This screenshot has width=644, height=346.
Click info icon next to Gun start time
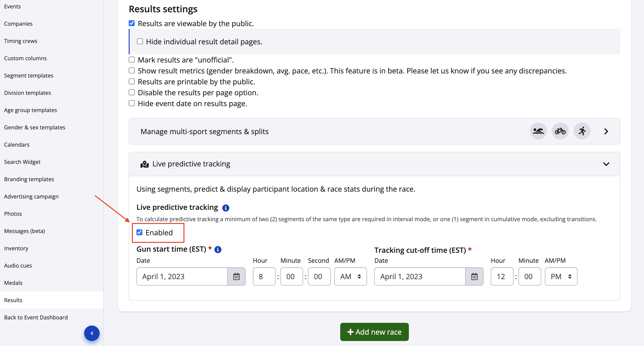coord(218,250)
